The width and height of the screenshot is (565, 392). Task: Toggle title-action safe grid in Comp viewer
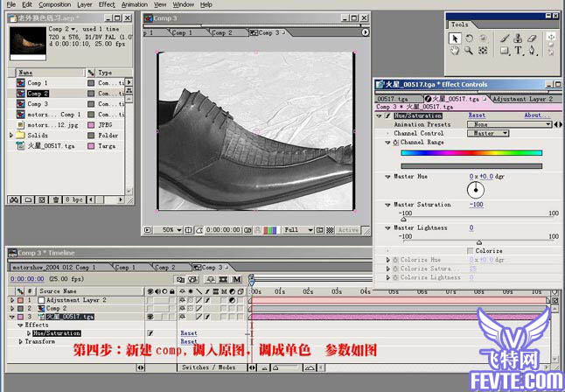point(188,230)
